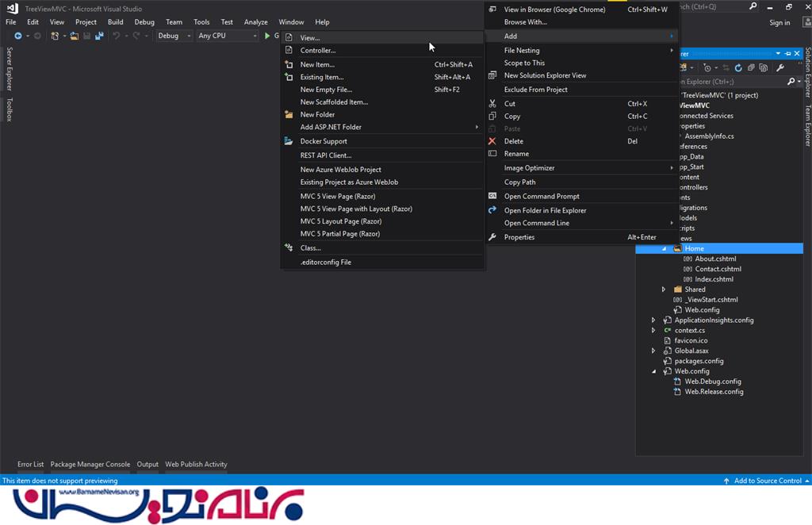
Task: Open the Analyze menu
Action: click(256, 22)
